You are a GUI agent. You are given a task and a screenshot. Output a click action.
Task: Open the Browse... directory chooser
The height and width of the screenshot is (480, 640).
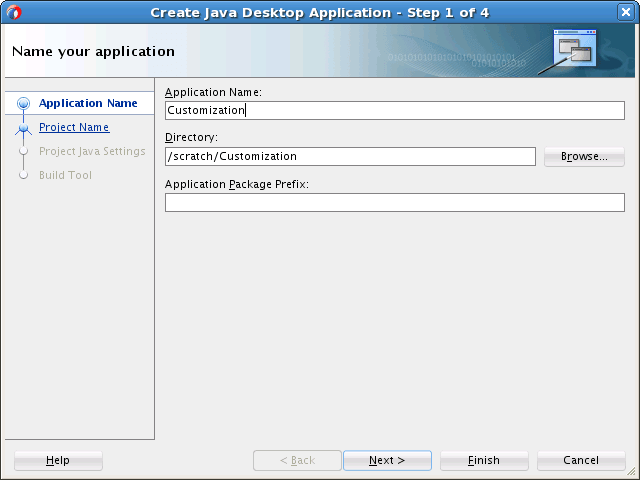click(584, 157)
